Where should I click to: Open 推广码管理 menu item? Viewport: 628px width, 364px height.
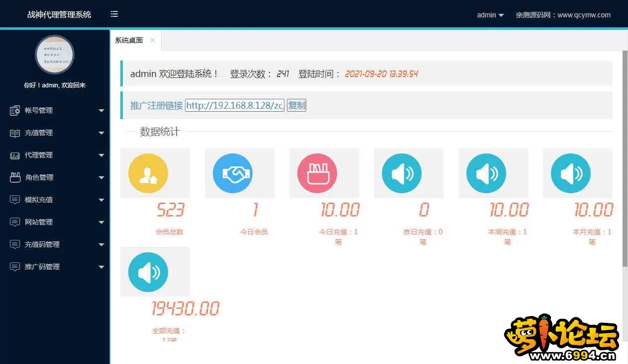[55, 267]
